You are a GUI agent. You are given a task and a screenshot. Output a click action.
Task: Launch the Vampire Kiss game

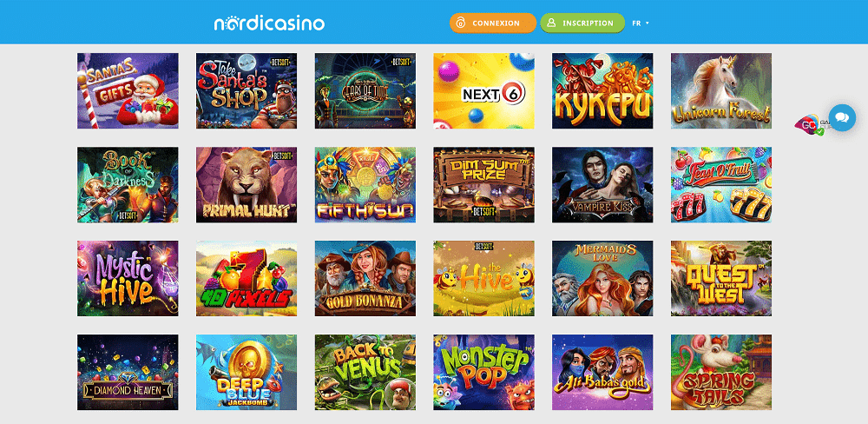point(602,184)
